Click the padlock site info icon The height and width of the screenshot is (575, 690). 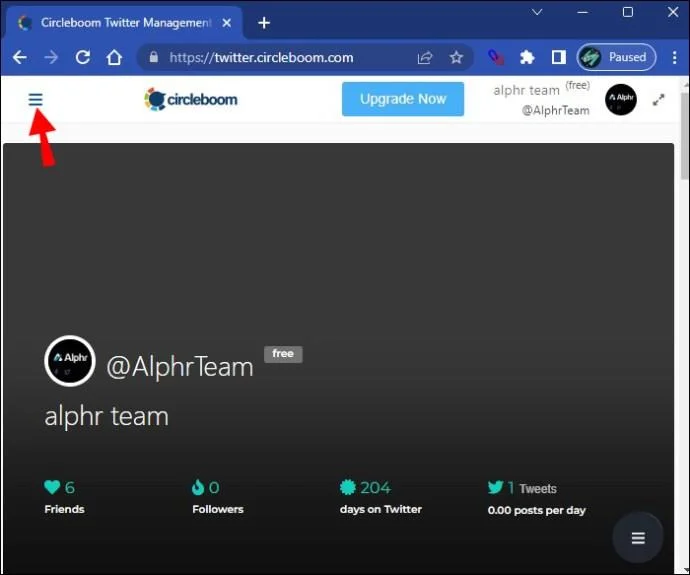tap(153, 57)
